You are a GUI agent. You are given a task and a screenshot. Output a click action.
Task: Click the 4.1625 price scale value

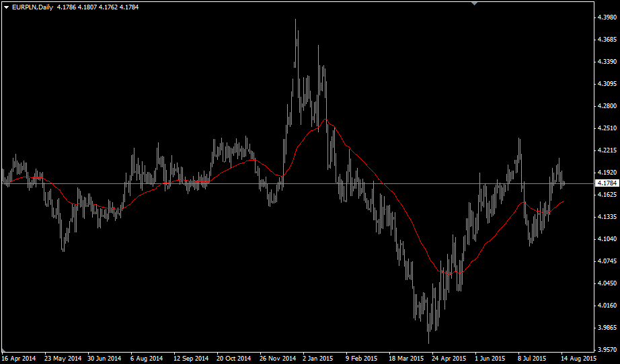click(x=607, y=194)
